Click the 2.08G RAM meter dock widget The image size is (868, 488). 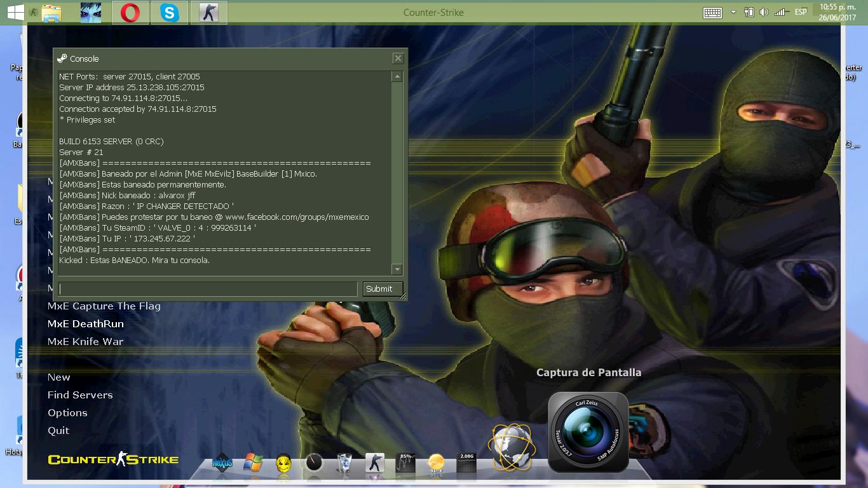pyautogui.click(x=466, y=463)
